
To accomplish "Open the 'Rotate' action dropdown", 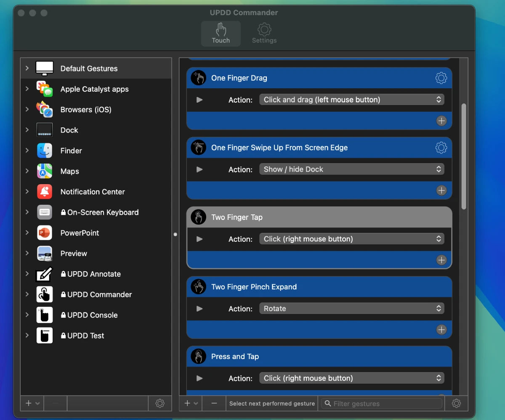I will click(352, 309).
